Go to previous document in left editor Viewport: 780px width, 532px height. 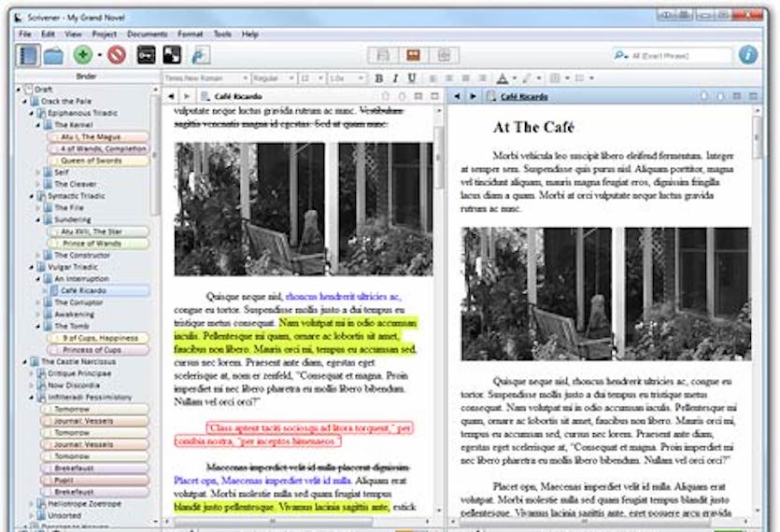point(386,96)
